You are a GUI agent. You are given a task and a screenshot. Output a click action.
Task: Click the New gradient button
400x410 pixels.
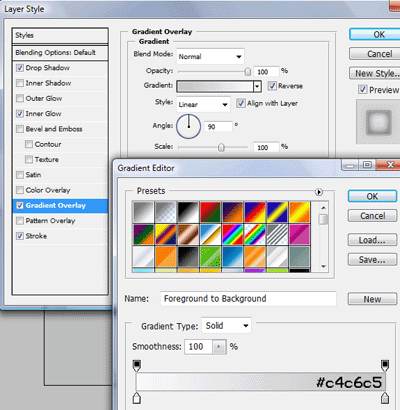pyautogui.click(x=372, y=299)
